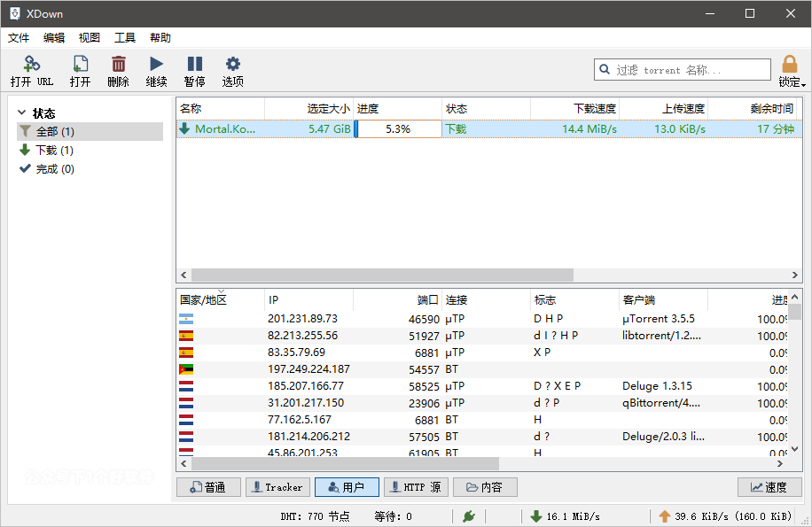The width and height of the screenshot is (812, 527).
Task: Click the connection plug icon in status bar
Action: click(469, 515)
